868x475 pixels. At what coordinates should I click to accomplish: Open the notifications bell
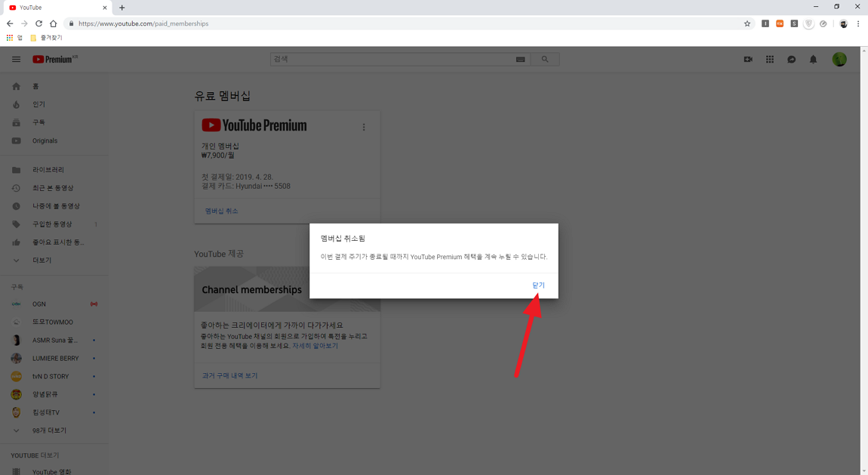813,59
